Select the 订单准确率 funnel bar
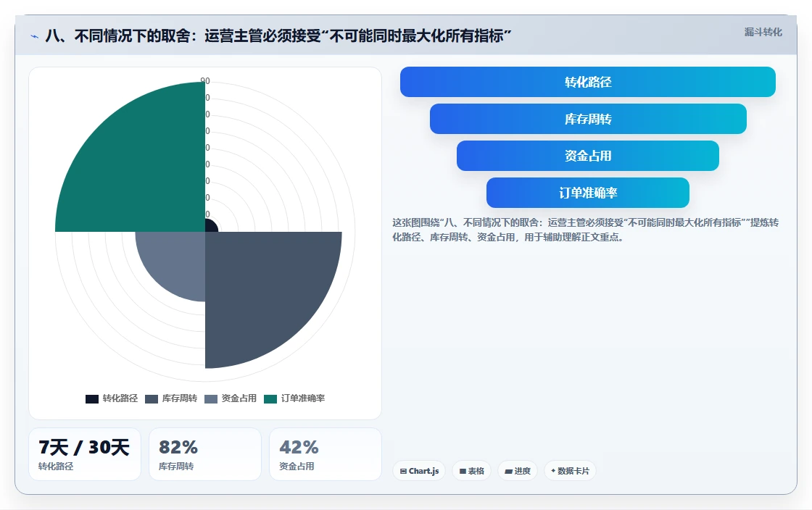The height and width of the screenshot is (510, 812). [x=588, y=193]
